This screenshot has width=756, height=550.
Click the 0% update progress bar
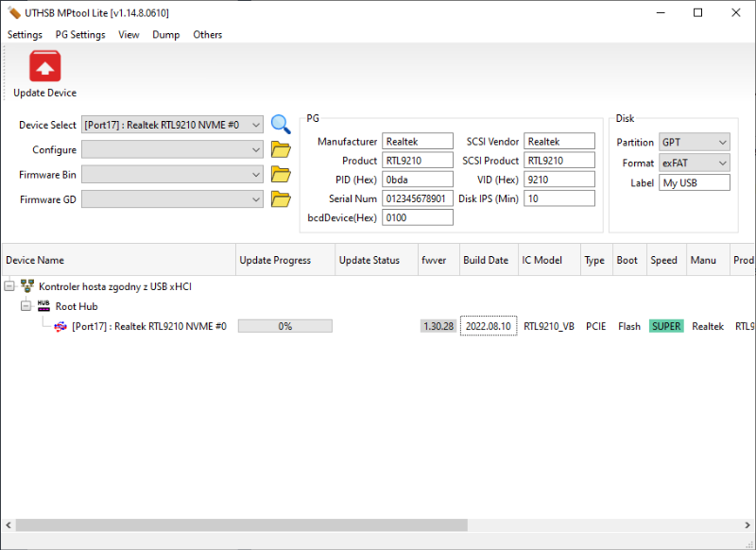284,326
